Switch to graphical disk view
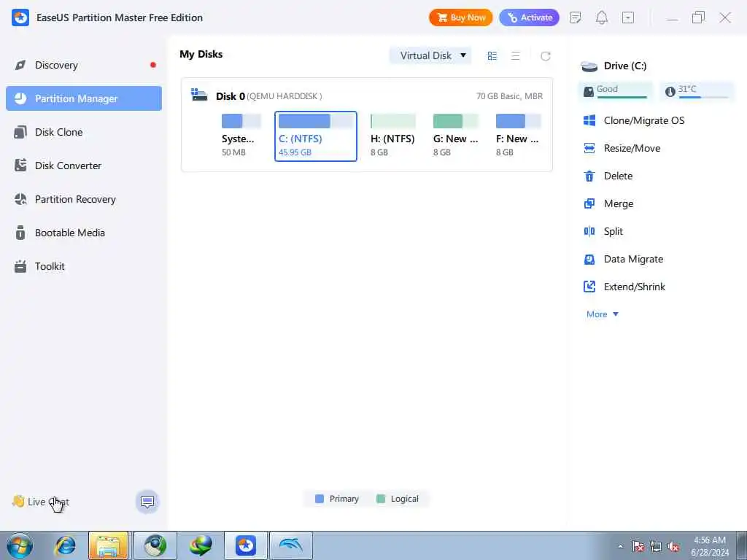 pyautogui.click(x=492, y=55)
